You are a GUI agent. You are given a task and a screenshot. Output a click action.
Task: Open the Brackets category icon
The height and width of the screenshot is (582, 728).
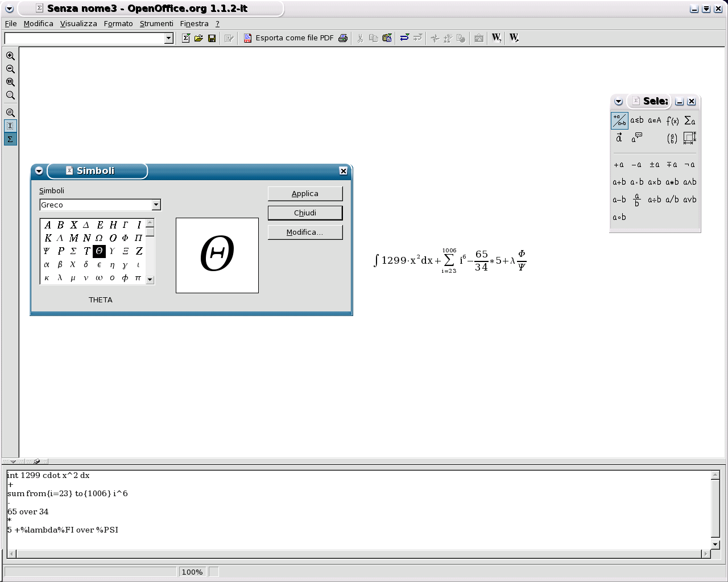[x=672, y=138]
